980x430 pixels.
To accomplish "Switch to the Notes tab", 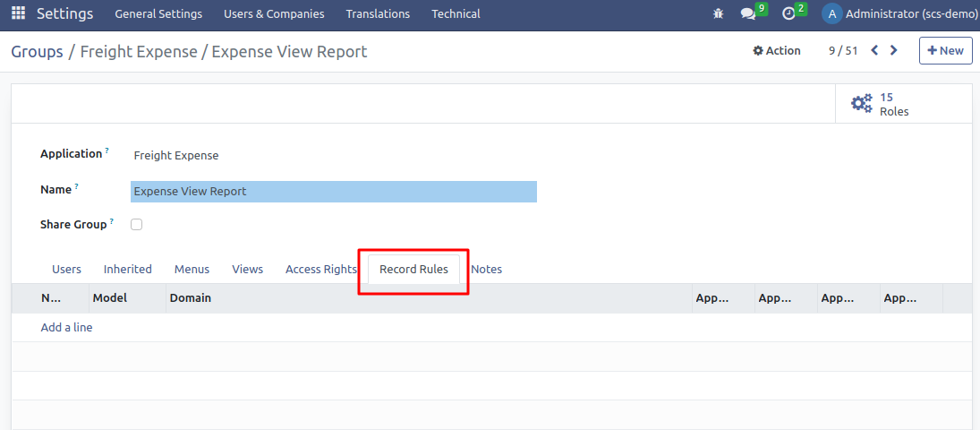I will point(486,269).
